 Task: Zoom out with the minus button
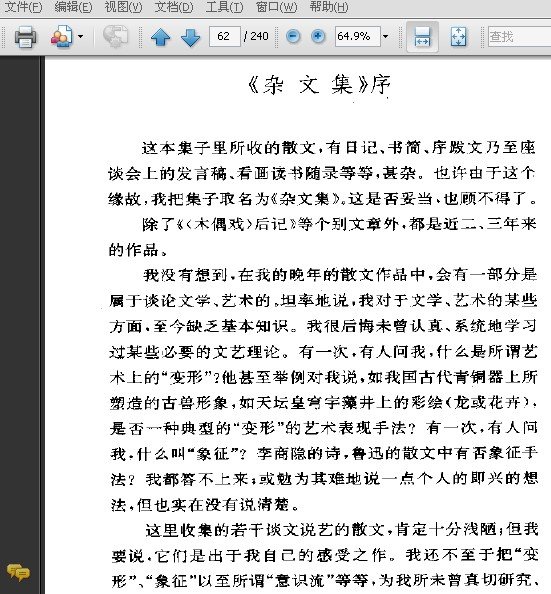coord(293,36)
